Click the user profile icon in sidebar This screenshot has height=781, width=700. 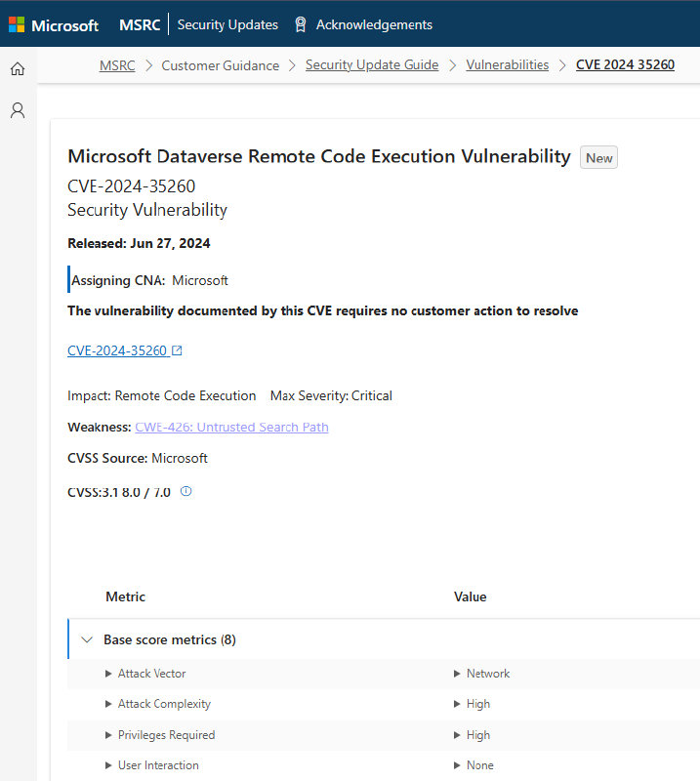18,110
